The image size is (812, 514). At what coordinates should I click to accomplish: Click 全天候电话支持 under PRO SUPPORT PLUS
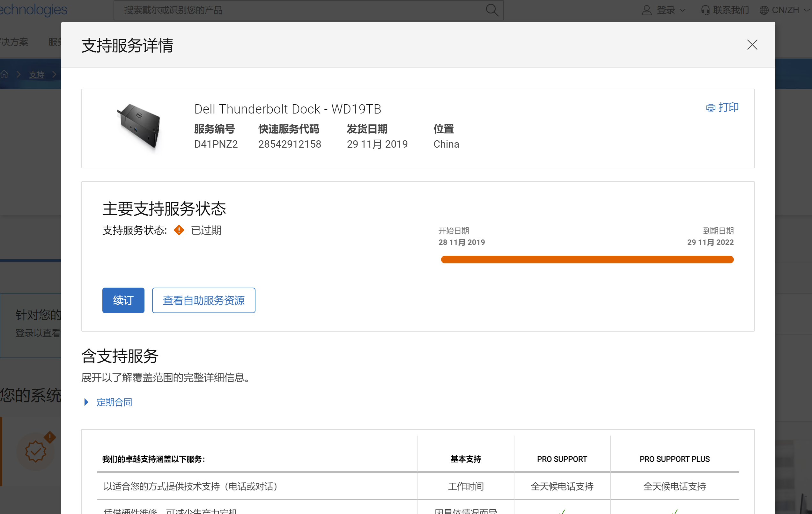click(x=675, y=486)
